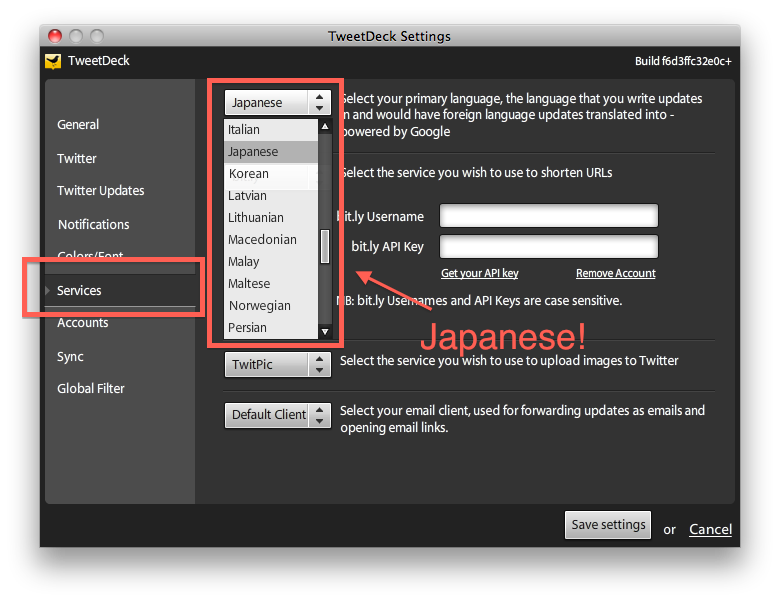Open the Accounts settings section
The width and height of the screenshot is (780, 602).
point(83,323)
